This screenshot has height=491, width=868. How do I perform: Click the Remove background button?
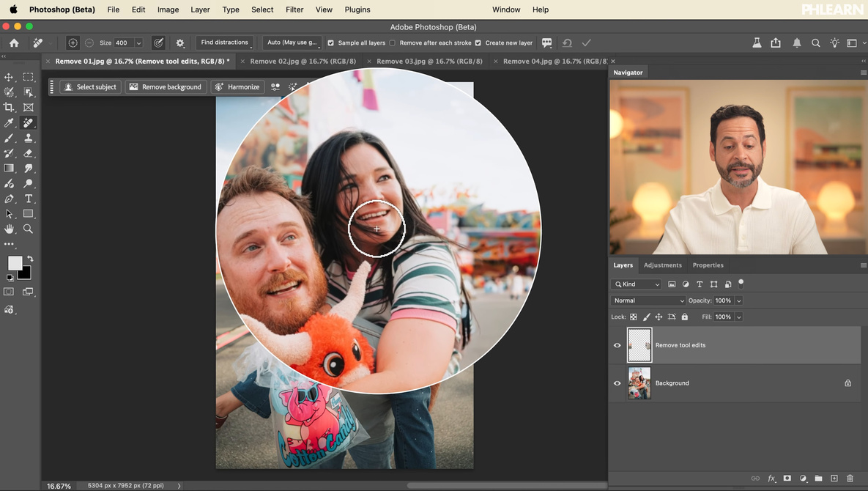point(166,86)
